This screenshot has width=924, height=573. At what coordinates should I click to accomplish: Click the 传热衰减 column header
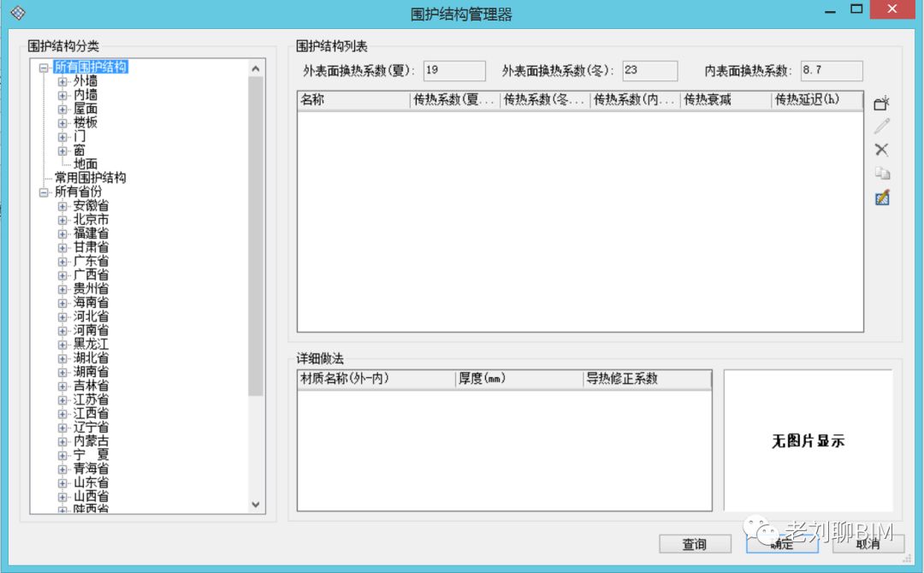(x=726, y=100)
